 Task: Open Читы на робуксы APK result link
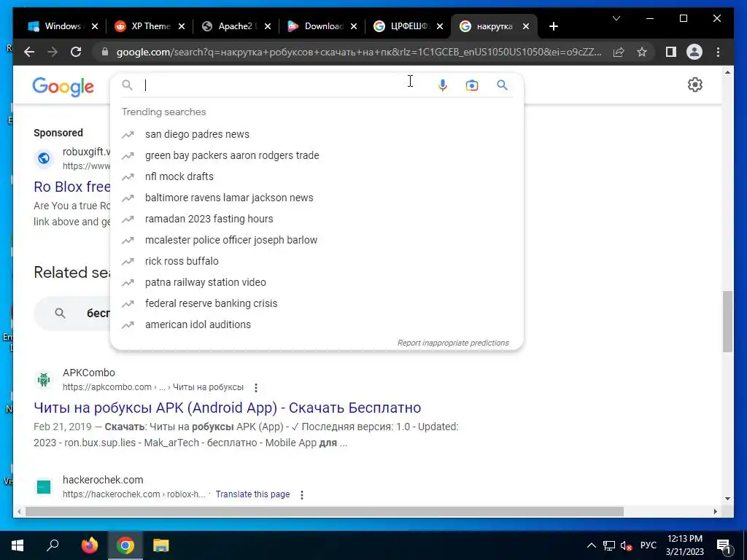click(x=228, y=408)
